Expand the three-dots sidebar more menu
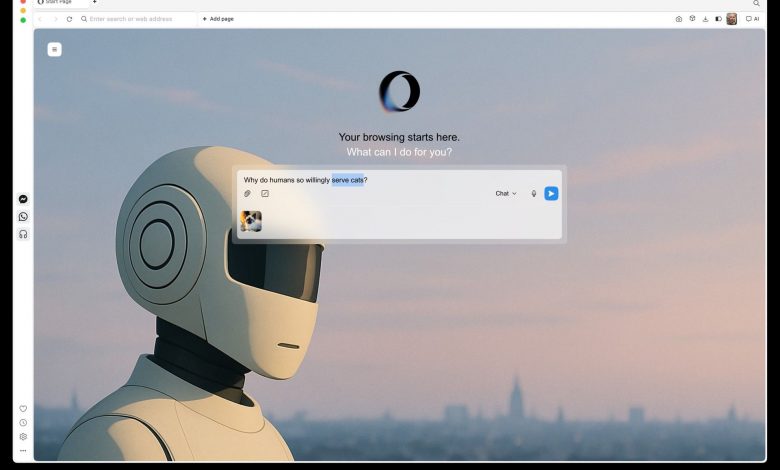This screenshot has height=470, width=780. coord(23,451)
